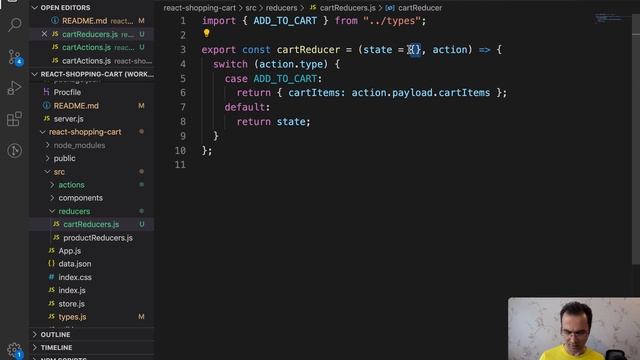Collapse the REACT-SHOPPING-CART workspace section
640x360 pixels.
[x=35, y=74]
